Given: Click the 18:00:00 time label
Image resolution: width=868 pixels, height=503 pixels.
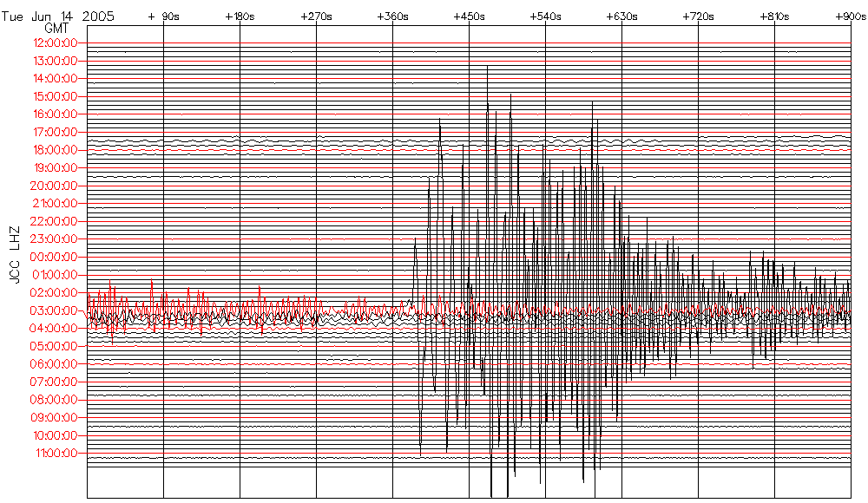Looking at the screenshot, I should (56, 150).
